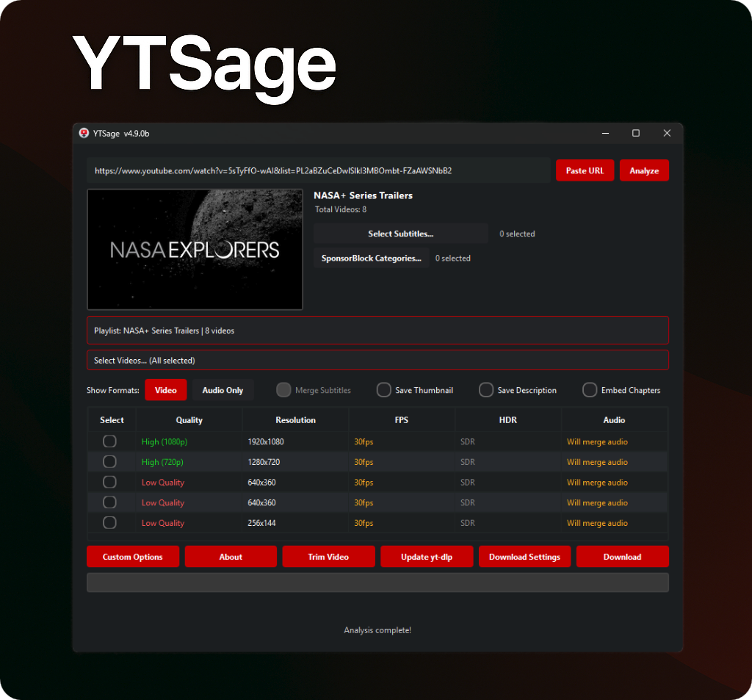Image resolution: width=752 pixels, height=700 pixels.
Task: Click the 1920x1080 resolution cell
Action: point(295,441)
